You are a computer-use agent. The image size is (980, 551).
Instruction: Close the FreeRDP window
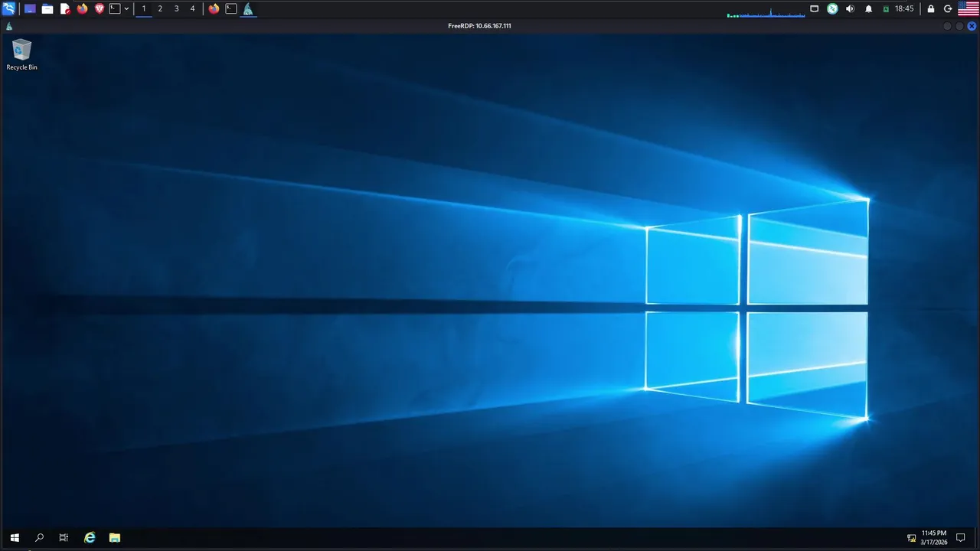(x=972, y=26)
